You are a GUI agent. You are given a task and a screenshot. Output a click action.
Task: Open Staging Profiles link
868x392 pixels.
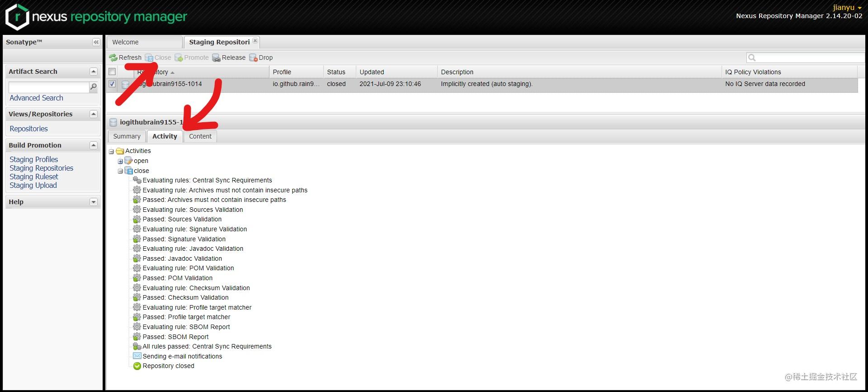click(x=34, y=159)
